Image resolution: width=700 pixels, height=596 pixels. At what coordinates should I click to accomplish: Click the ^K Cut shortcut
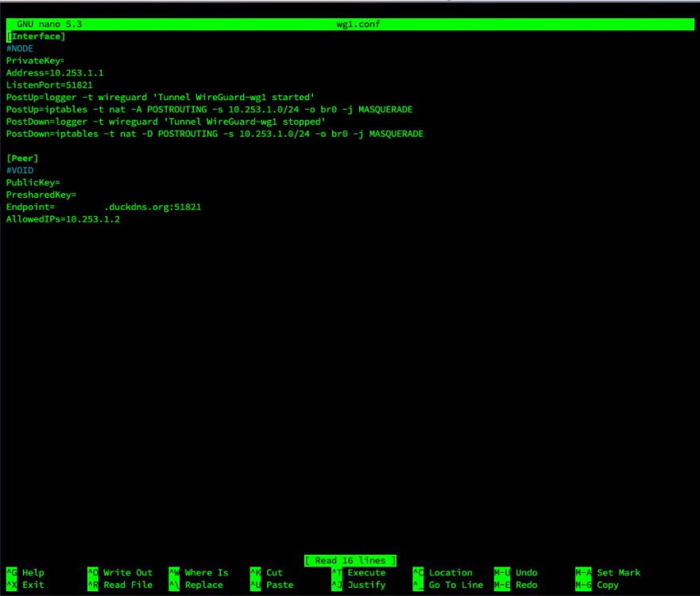266,572
